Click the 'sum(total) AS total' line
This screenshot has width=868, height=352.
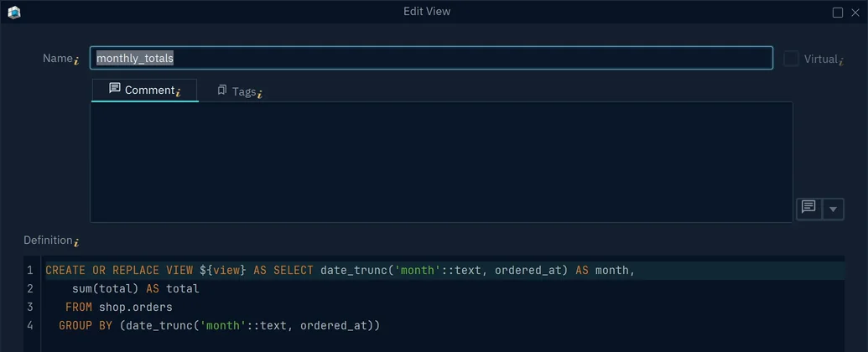click(x=136, y=289)
